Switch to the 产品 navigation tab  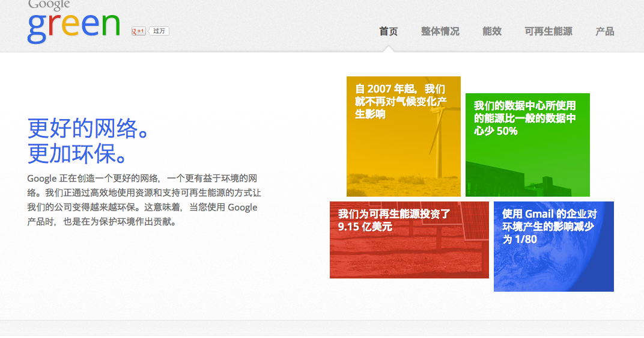pyautogui.click(x=604, y=31)
